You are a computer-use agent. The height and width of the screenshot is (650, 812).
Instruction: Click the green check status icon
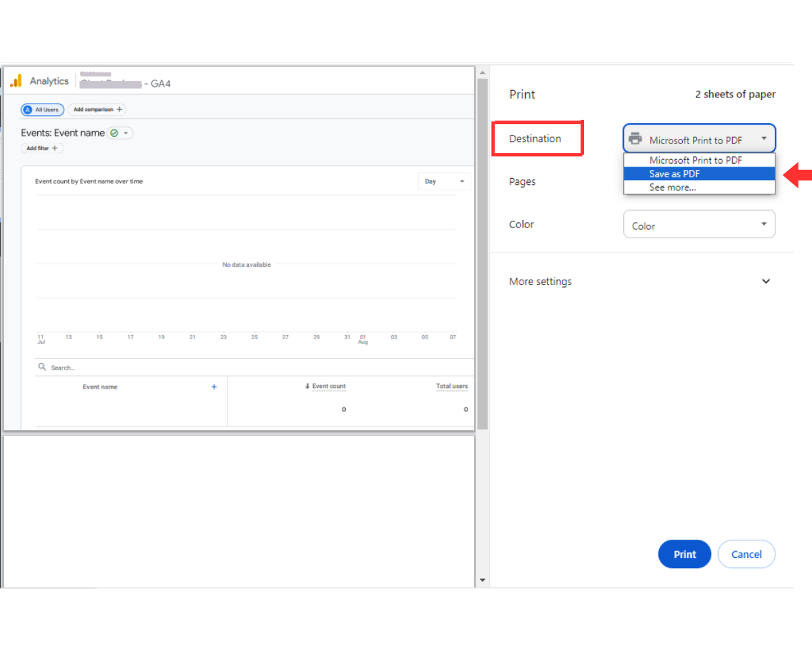[x=114, y=133]
